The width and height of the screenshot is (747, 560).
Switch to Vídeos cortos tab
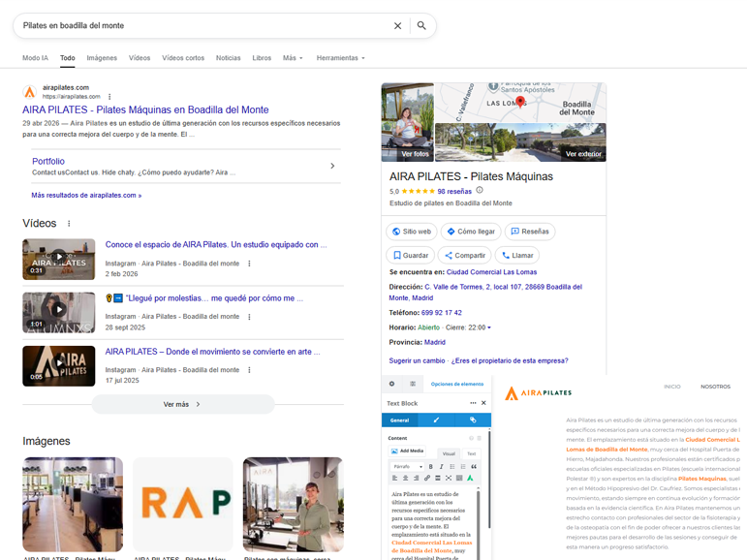pos(183,58)
